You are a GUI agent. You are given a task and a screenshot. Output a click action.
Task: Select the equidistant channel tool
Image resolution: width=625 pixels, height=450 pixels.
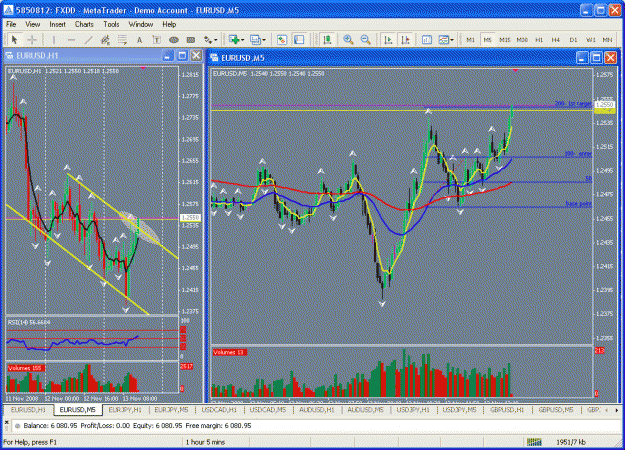click(x=105, y=40)
